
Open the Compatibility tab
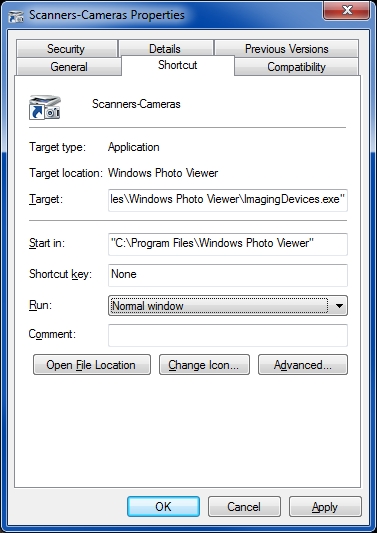296,67
